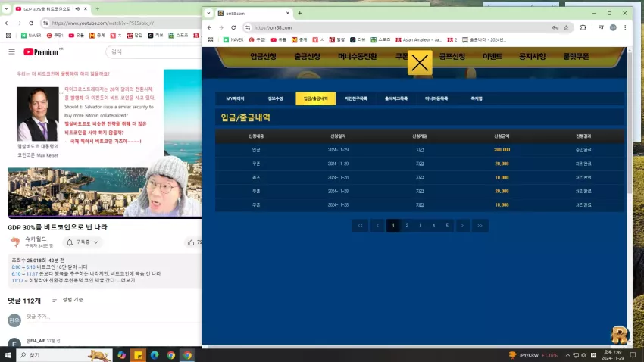Expand tab search dropdown in orr88 window
The image size is (644, 362).
208,13
